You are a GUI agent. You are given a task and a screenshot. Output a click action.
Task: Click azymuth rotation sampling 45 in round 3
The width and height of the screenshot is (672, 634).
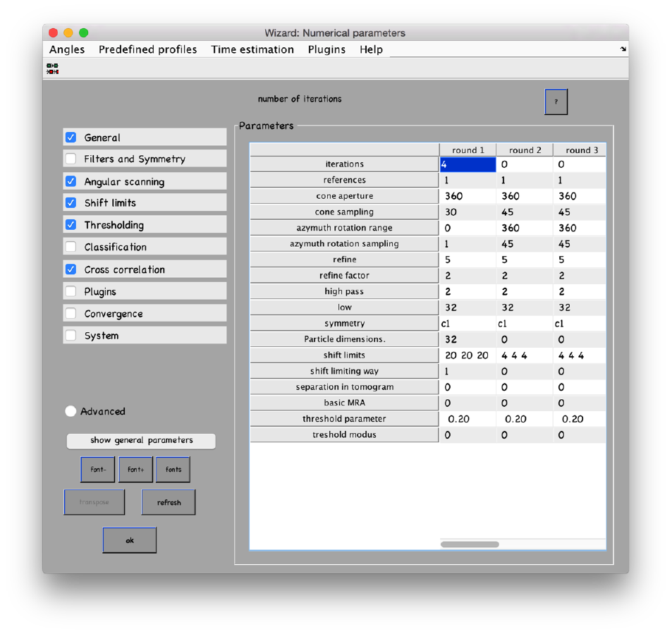tap(580, 243)
